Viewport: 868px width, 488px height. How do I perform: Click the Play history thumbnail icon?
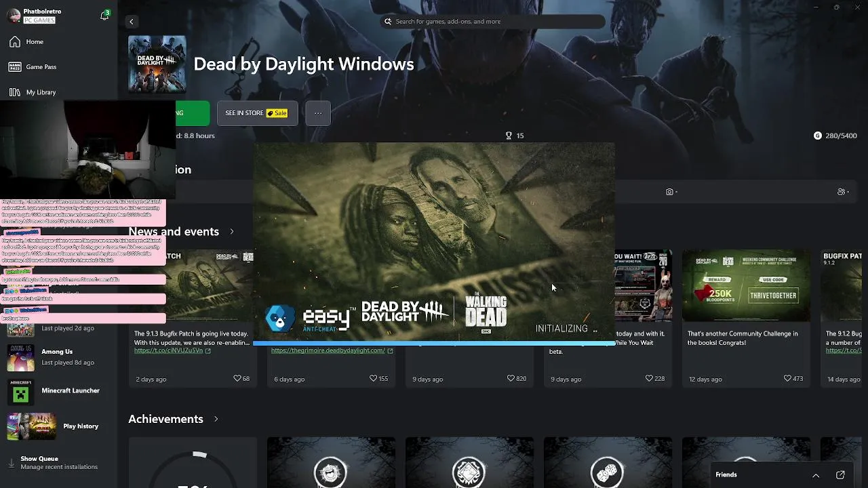click(x=31, y=426)
